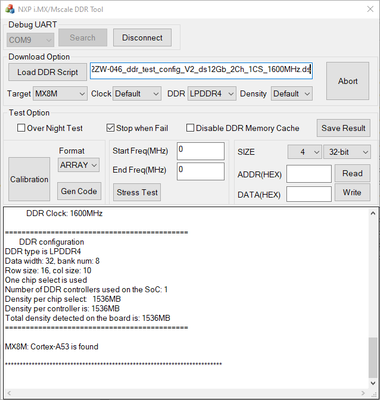This screenshot has width=380, height=400.
Task: Click the log scroll up arrow
Action: coord(373,213)
